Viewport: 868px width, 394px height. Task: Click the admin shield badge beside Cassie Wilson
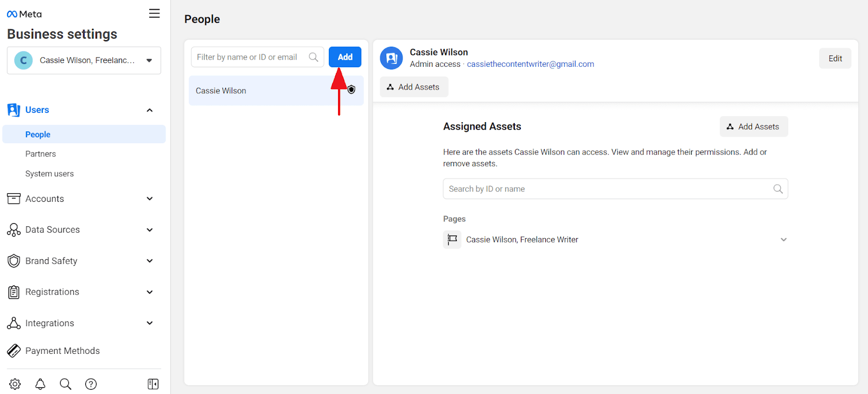[x=352, y=90]
